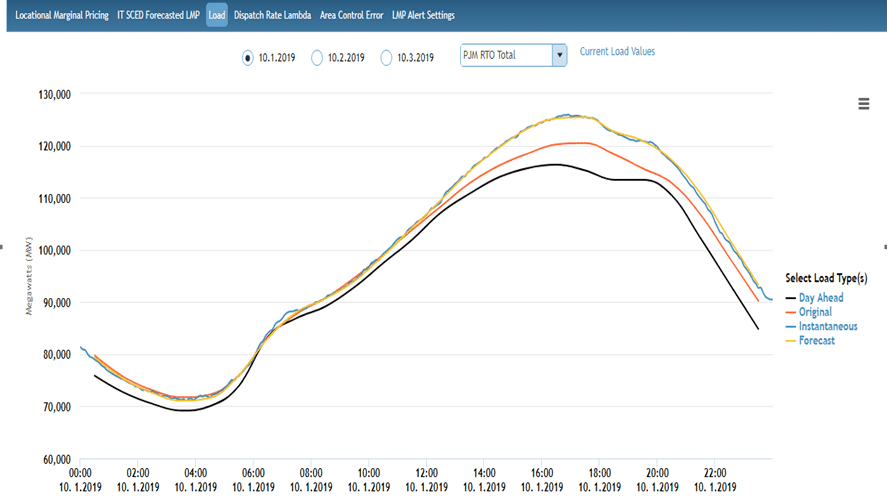
Task: Click the yellow Forecast legend line swatch
Action: pos(791,340)
